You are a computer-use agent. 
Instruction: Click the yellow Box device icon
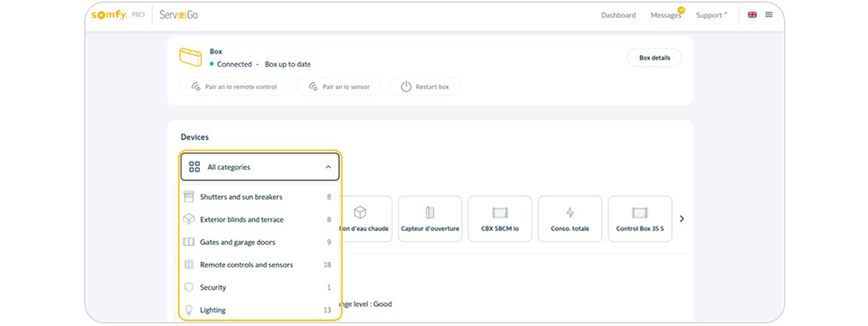(191, 57)
